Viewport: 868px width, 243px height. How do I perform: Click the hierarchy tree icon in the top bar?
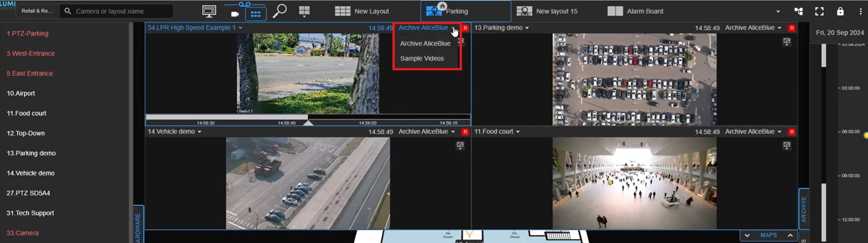click(798, 11)
